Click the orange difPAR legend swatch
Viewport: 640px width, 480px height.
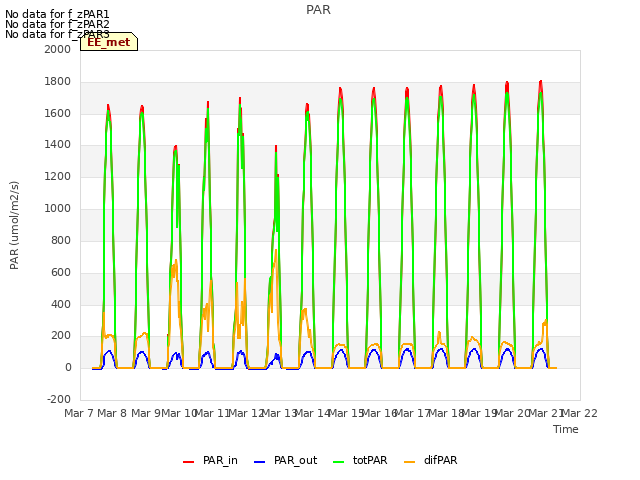click(409, 462)
